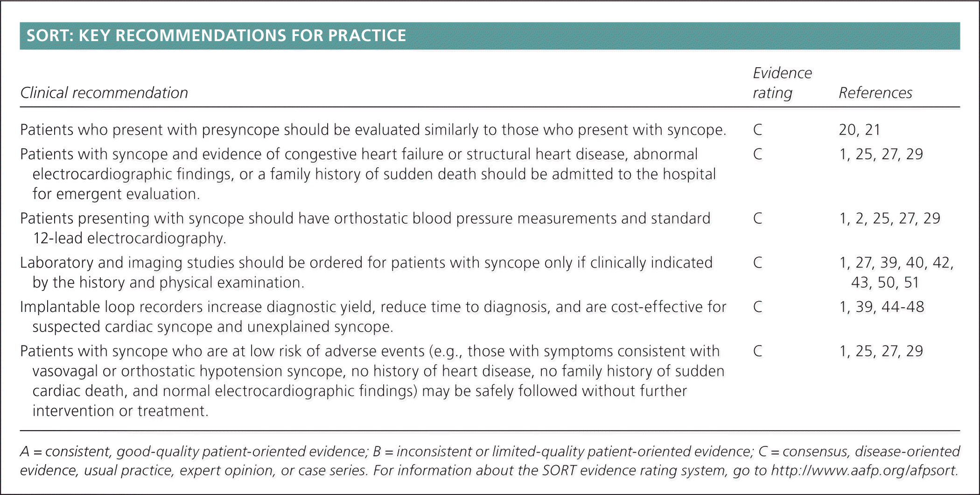Click references 20, 21 for presyncope row

pos(859,130)
